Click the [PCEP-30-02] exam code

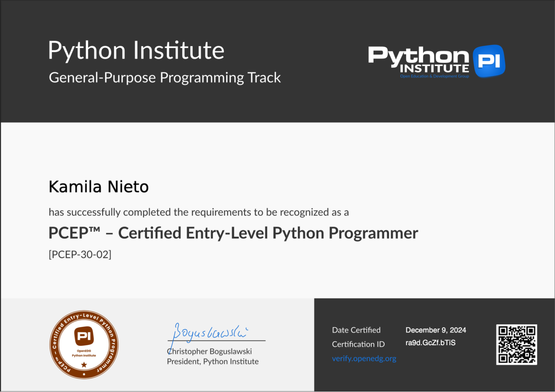pyautogui.click(x=80, y=254)
